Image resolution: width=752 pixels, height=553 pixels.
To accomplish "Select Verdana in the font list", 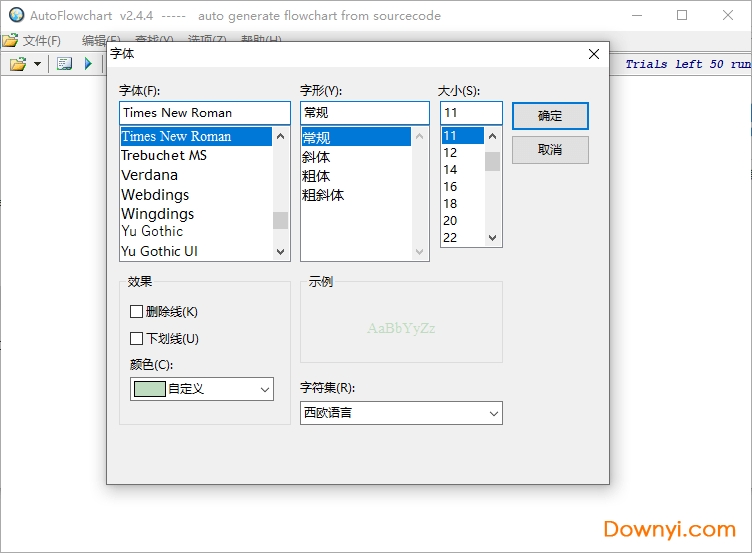I will pyautogui.click(x=150, y=175).
